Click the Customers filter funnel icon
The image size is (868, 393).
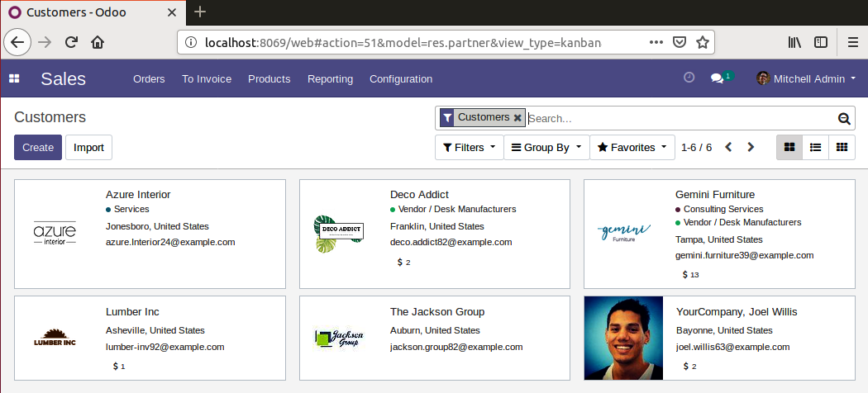click(x=447, y=118)
